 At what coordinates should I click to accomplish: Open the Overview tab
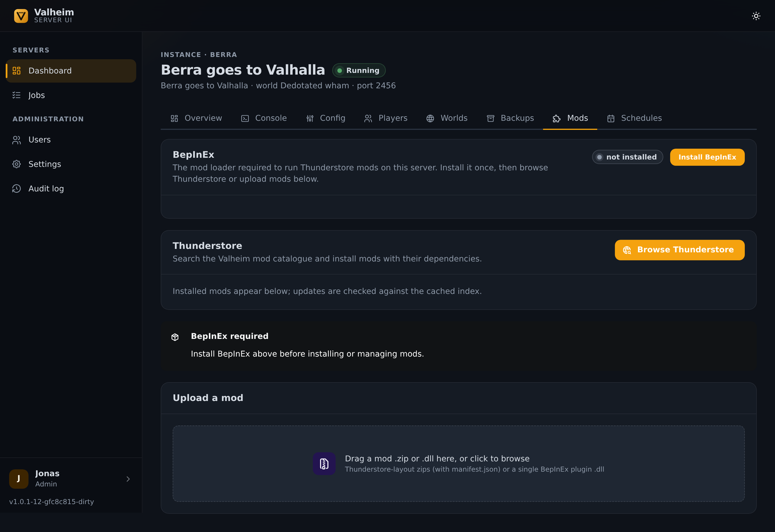(196, 118)
